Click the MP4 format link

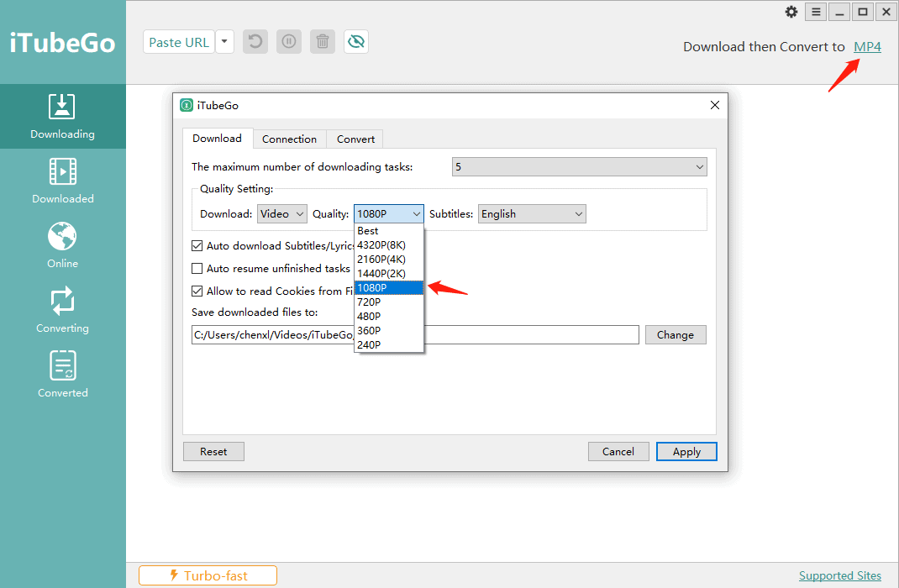pyautogui.click(x=867, y=47)
